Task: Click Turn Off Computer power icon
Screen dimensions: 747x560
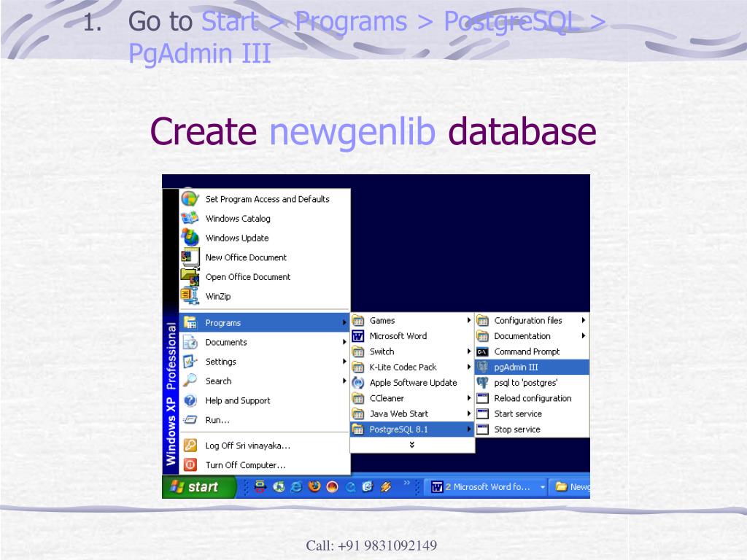Action: click(x=190, y=464)
